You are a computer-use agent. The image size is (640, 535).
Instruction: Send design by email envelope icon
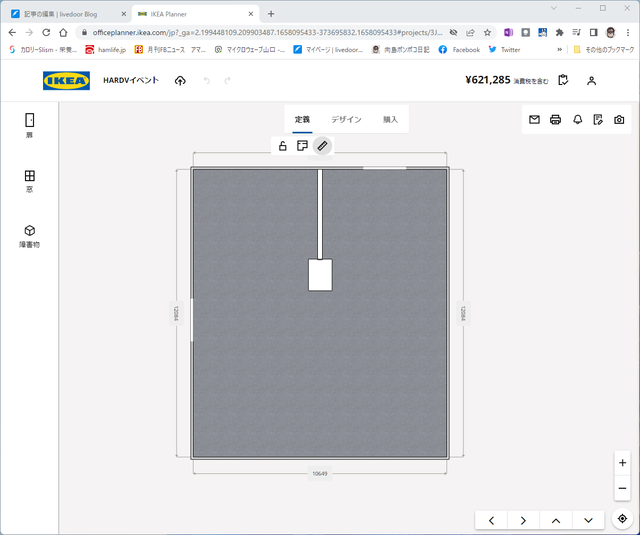click(534, 120)
